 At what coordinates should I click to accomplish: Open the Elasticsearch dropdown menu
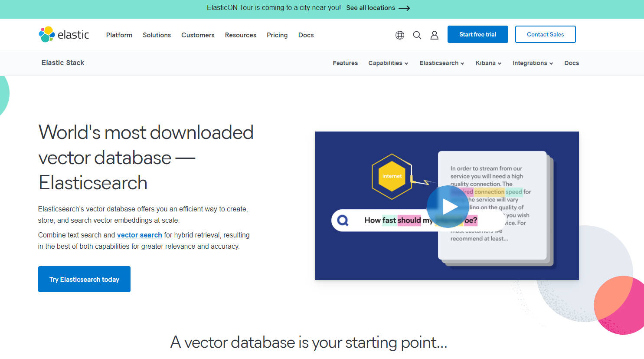coord(441,63)
